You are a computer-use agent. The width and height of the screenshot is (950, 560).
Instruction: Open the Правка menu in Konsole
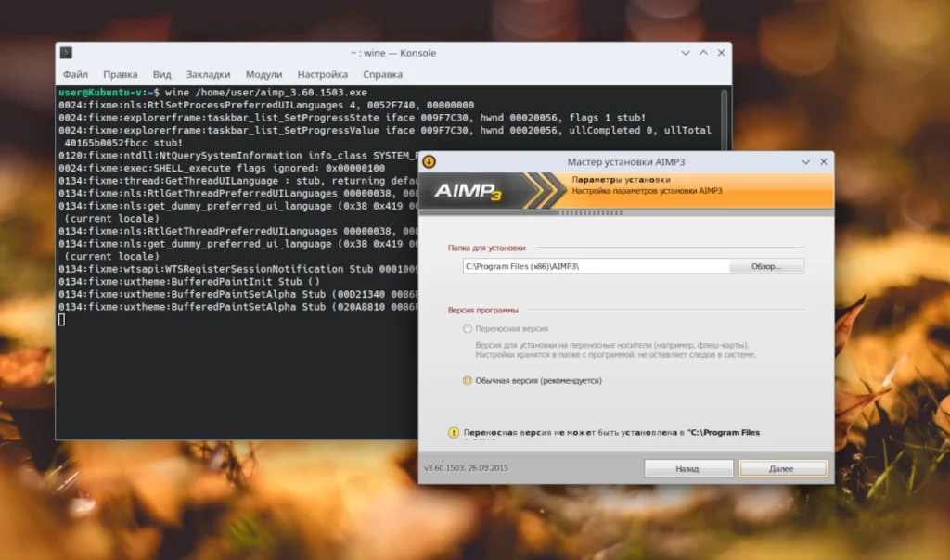tap(120, 74)
